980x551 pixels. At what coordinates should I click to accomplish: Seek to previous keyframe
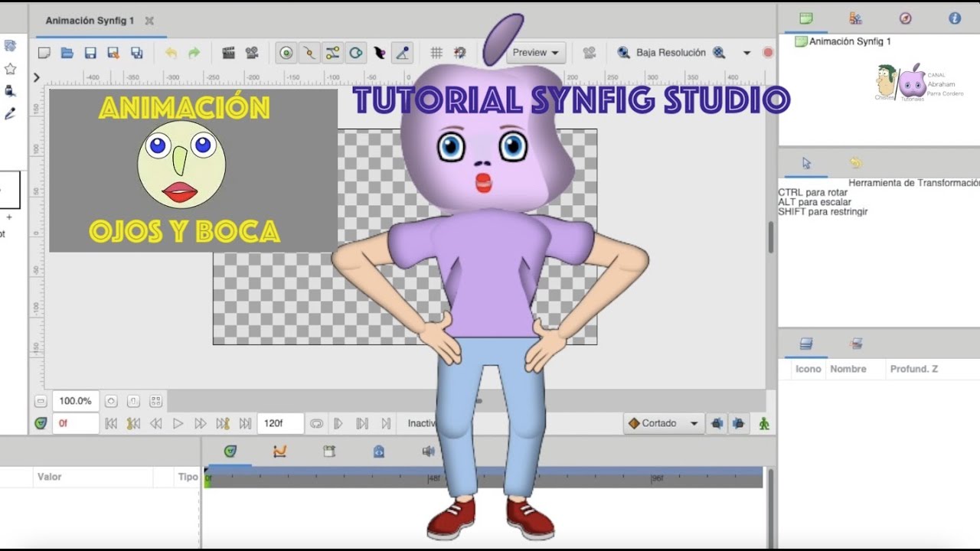click(133, 423)
